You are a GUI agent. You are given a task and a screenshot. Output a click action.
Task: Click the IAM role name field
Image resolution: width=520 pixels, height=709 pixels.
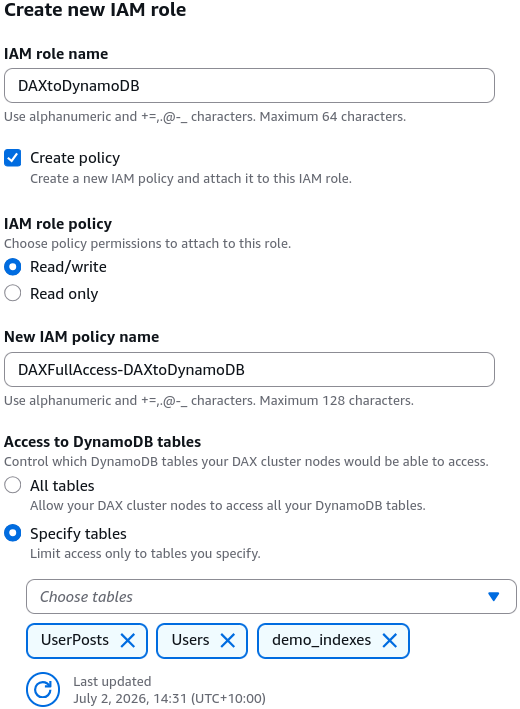(249, 85)
